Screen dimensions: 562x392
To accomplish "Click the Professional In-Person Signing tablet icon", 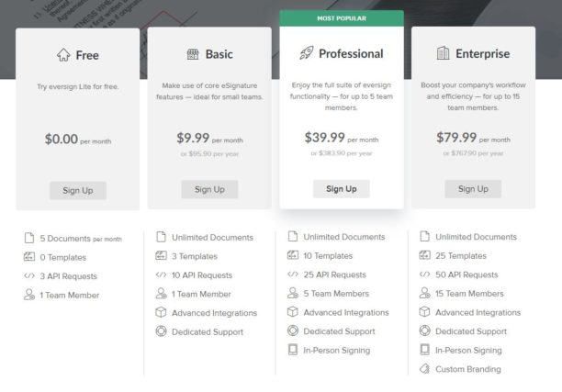I will pyautogui.click(x=293, y=350).
